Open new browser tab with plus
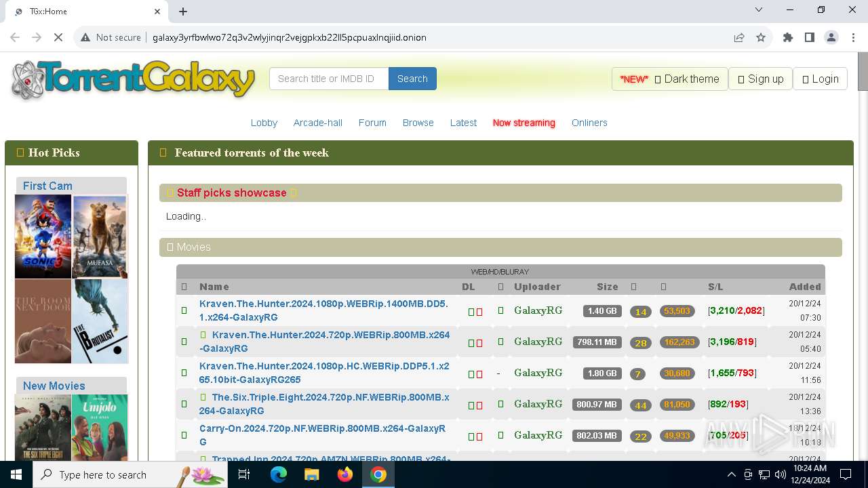Screen dimensions: 868x488 click(x=183, y=12)
